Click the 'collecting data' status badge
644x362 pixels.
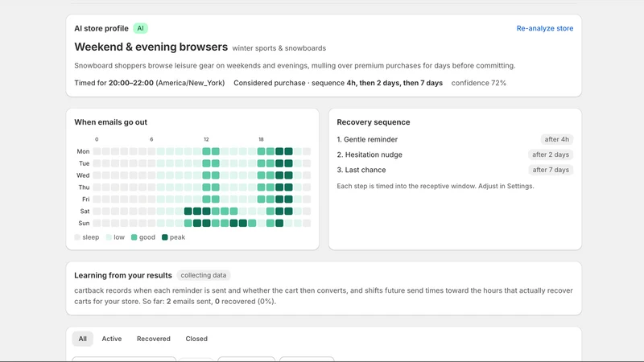204,275
